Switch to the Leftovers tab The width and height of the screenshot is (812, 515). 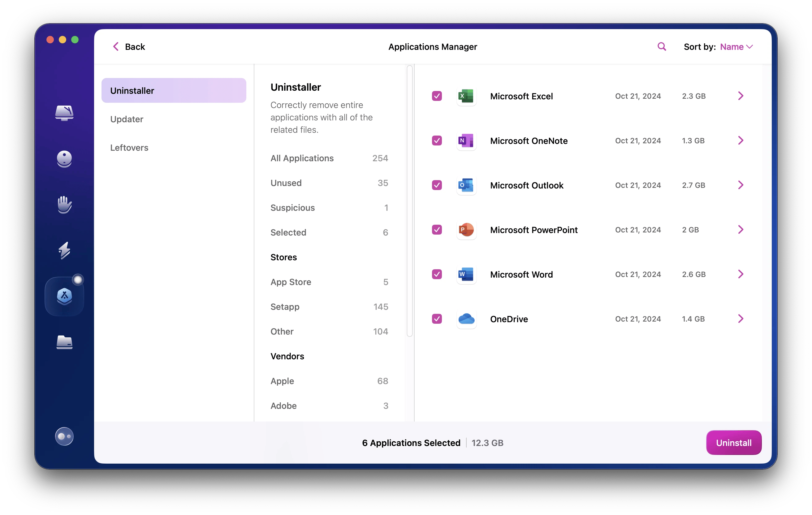coord(129,148)
